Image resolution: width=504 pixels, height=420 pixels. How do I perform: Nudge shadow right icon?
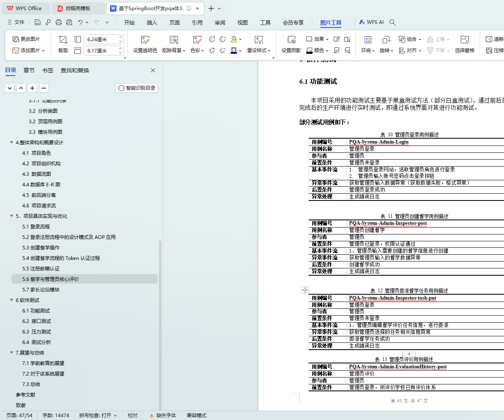click(x=347, y=50)
